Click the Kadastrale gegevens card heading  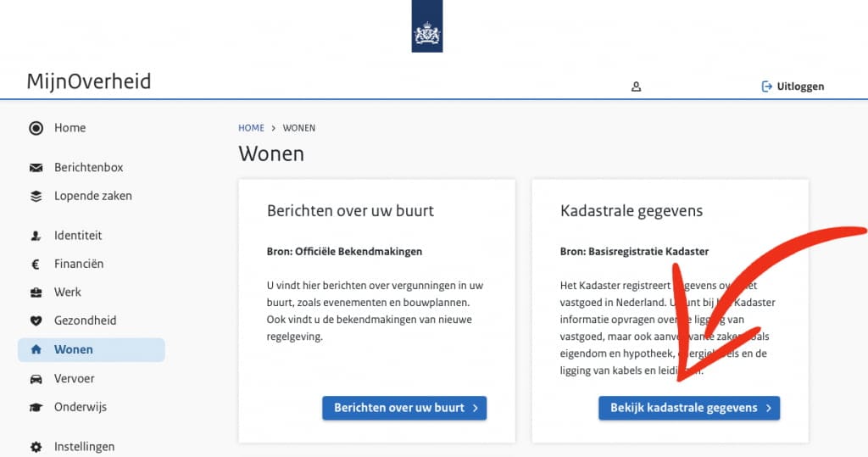point(632,210)
